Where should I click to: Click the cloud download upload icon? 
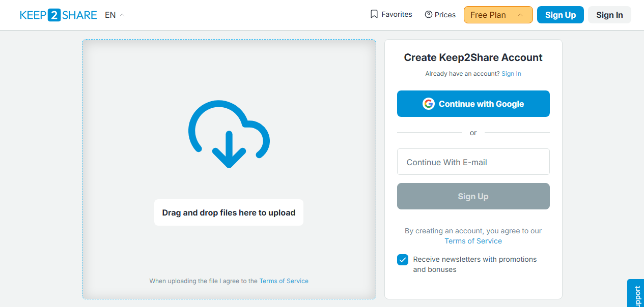pos(229,134)
